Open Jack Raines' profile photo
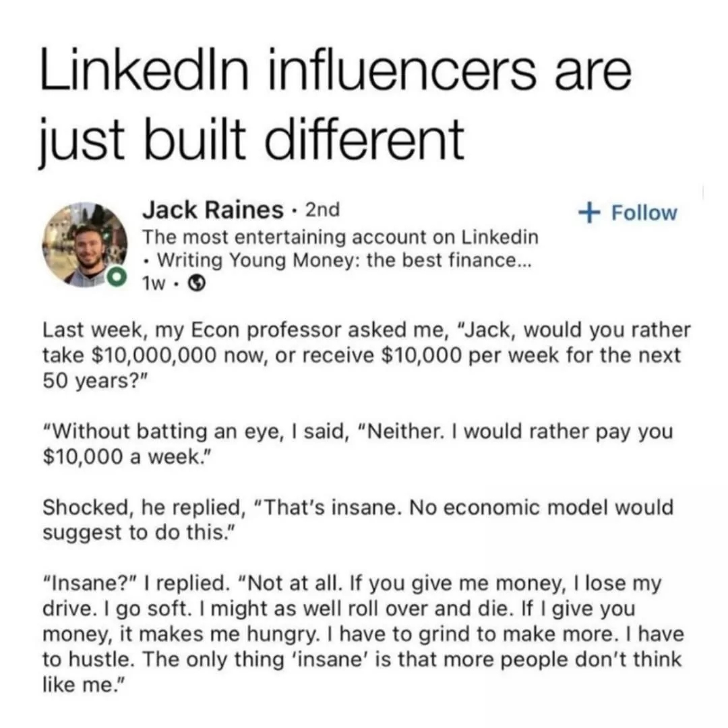Viewport: 728px width, 728px height. (x=84, y=244)
